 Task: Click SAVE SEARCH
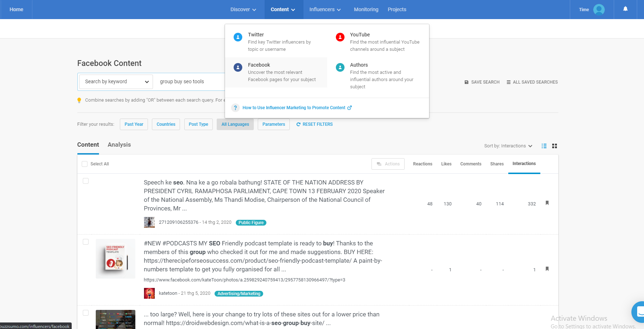(x=482, y=82)
